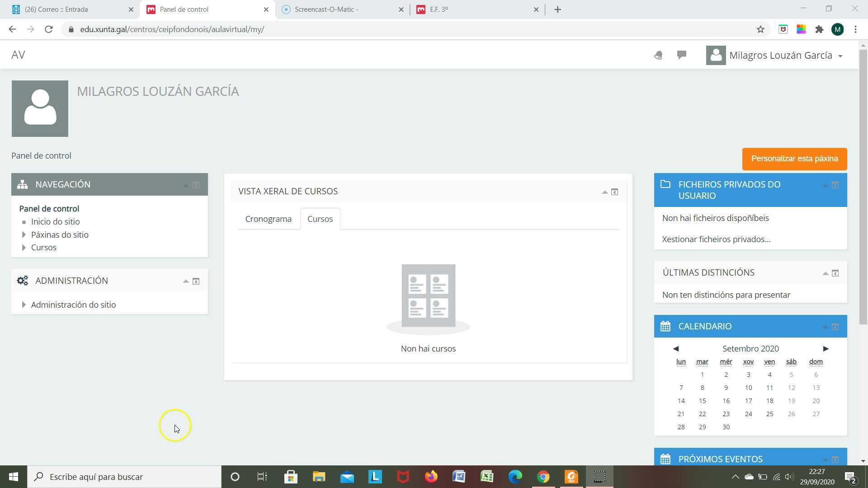Dock the Navegación block icon

[x=196, y=185]
